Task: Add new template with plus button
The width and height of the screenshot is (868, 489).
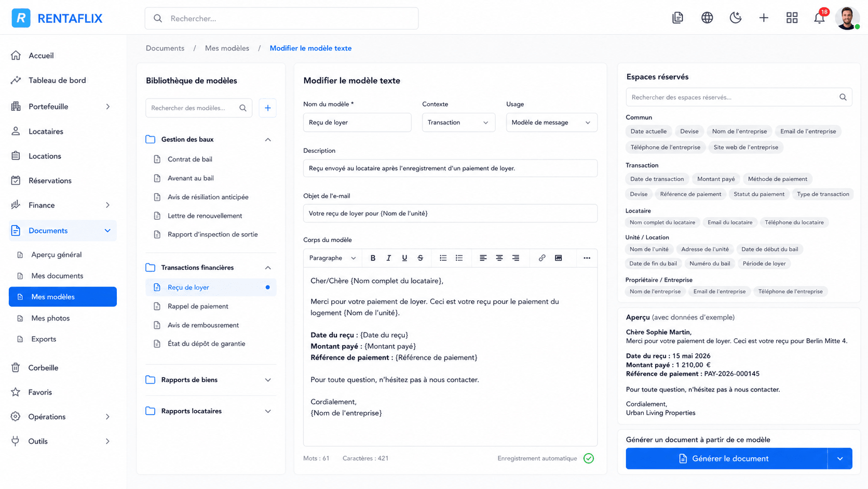Action: (268, 108)
